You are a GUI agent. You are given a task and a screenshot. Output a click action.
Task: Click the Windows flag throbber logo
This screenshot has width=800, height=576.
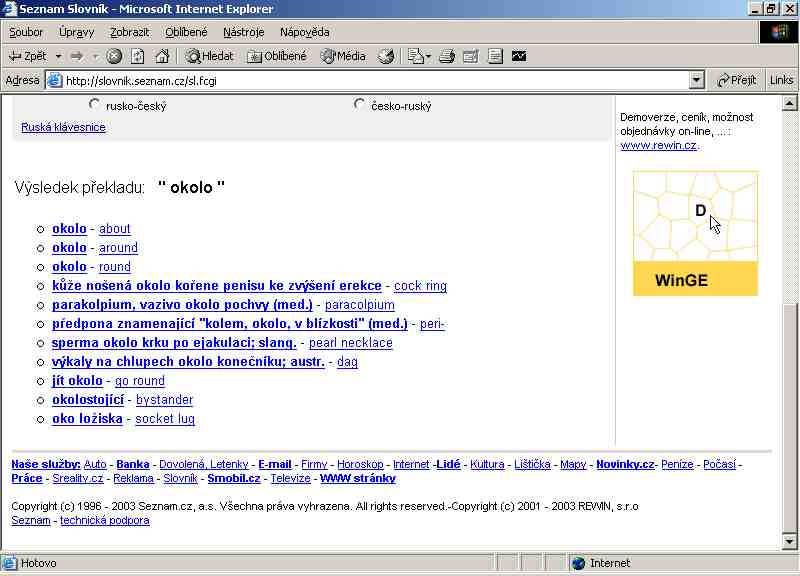779,33
